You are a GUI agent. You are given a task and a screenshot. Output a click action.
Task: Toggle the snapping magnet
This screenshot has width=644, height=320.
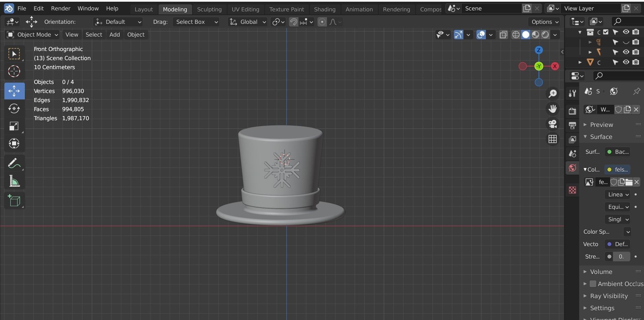coord(293,22)
